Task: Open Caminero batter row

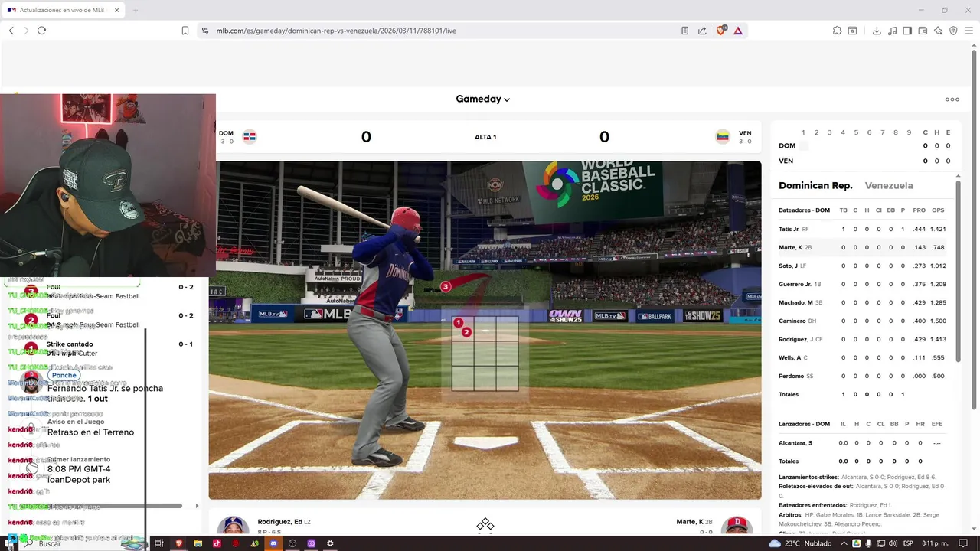Action: coord(863,321)
